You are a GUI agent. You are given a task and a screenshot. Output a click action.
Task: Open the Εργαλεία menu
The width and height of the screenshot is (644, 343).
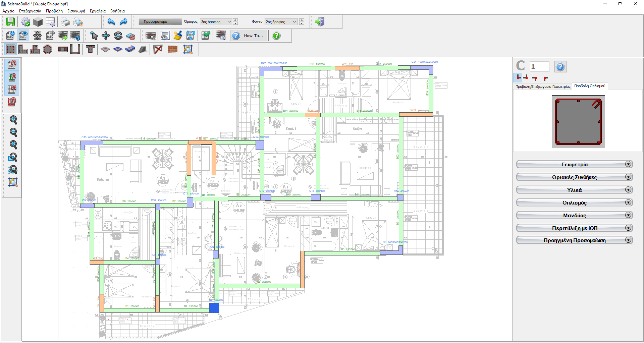coord(98,11)
